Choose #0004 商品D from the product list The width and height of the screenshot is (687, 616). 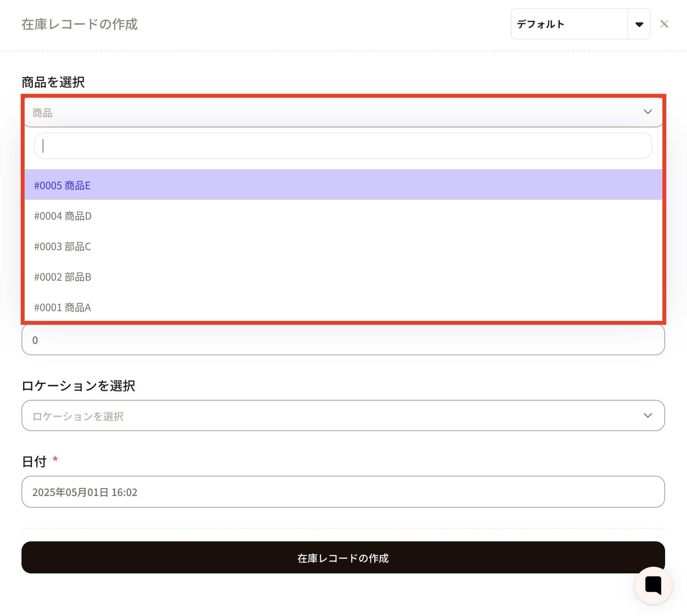click(x=63, y=216)
